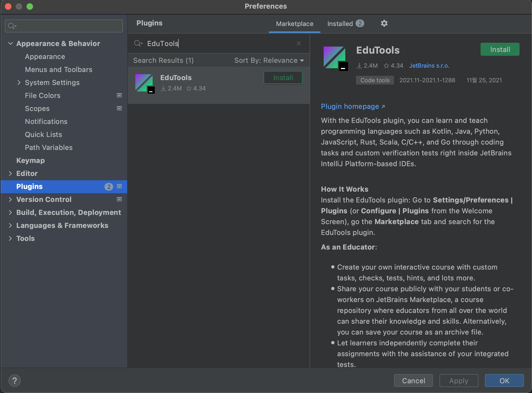Focus the Preferences settings search field
The image size is (532, 393).
pos(68,26)
